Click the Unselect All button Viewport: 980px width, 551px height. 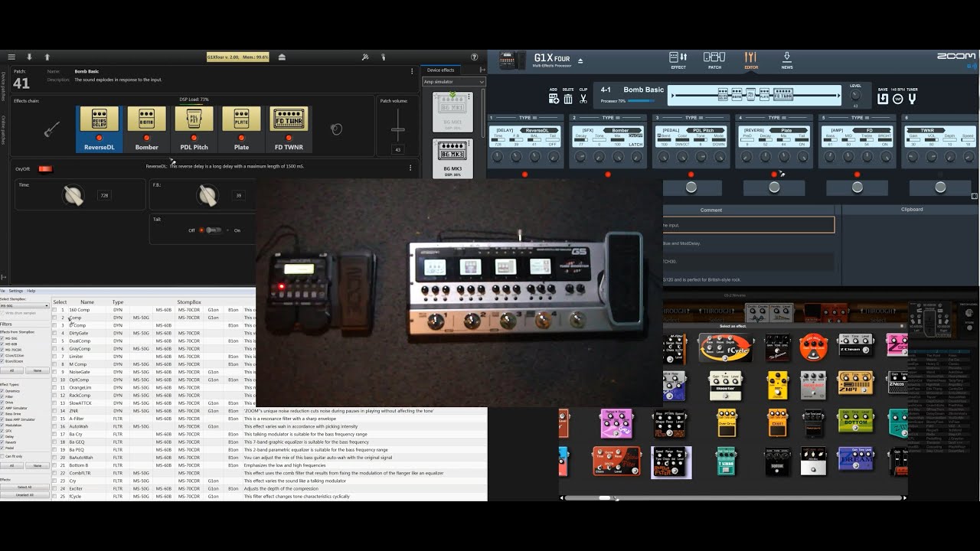(24, 494)
